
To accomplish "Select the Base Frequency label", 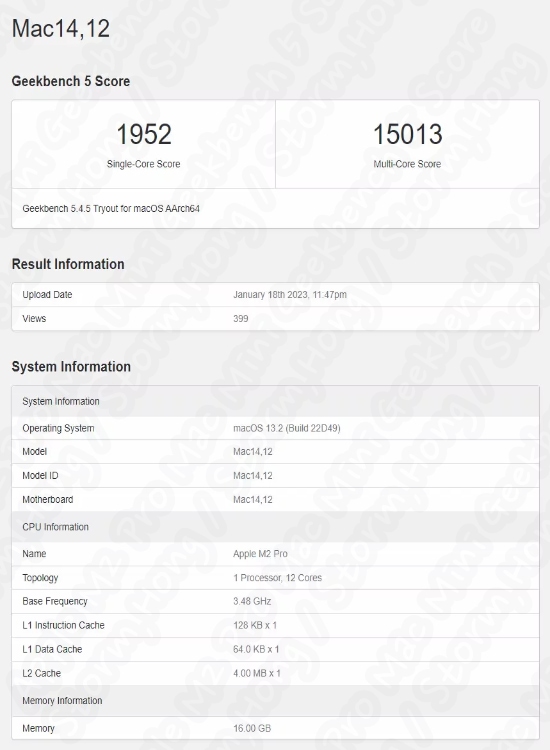I will (55, 601).
